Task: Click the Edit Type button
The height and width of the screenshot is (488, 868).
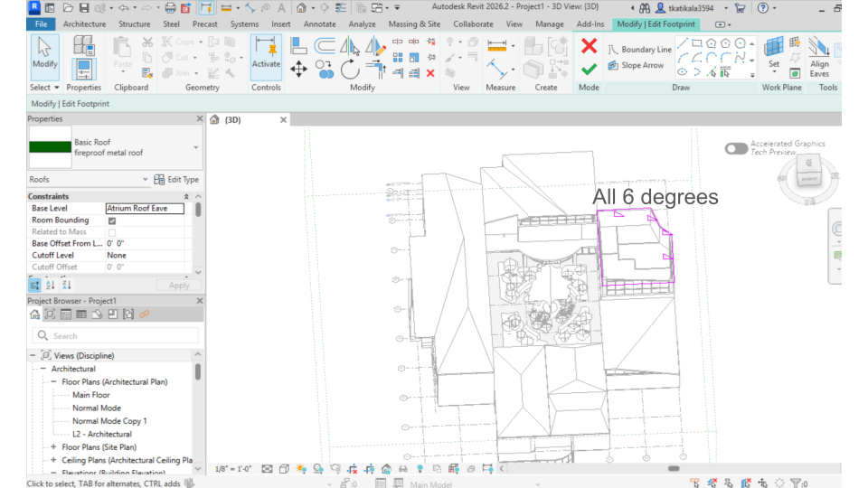Action: coord(176,180)
